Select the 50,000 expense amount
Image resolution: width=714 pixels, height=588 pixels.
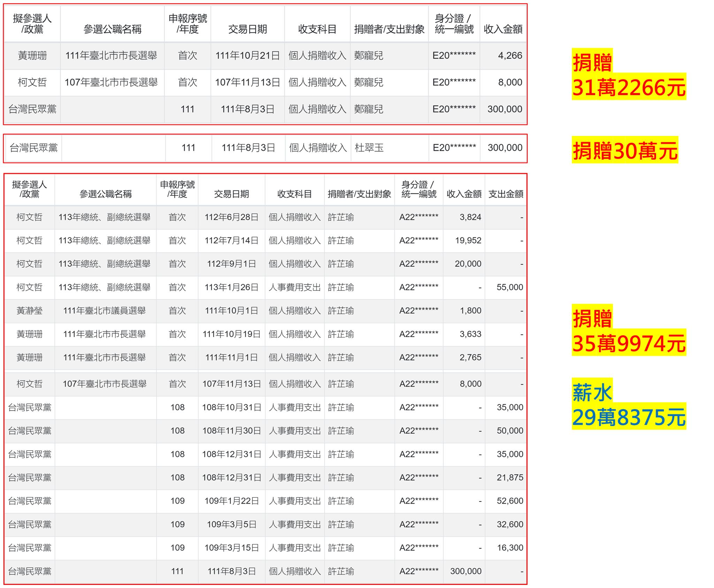[510, 431]
